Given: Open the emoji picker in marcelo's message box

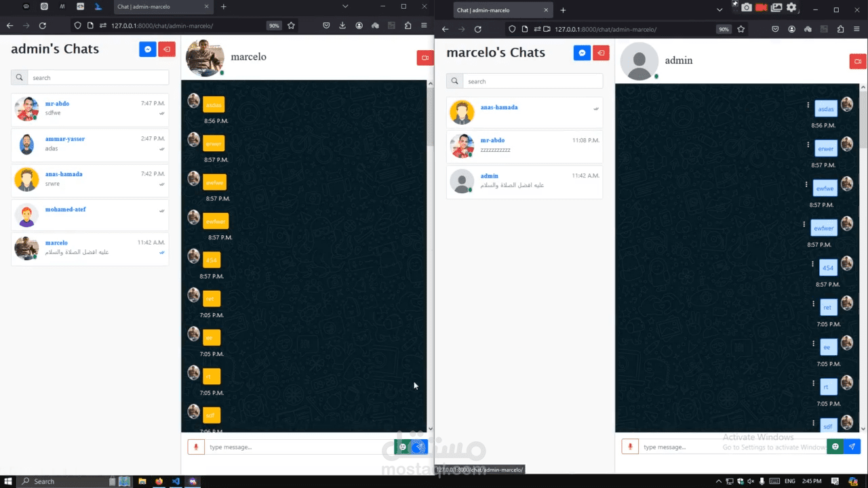Looking at the screenshot, I should [835, 447].
